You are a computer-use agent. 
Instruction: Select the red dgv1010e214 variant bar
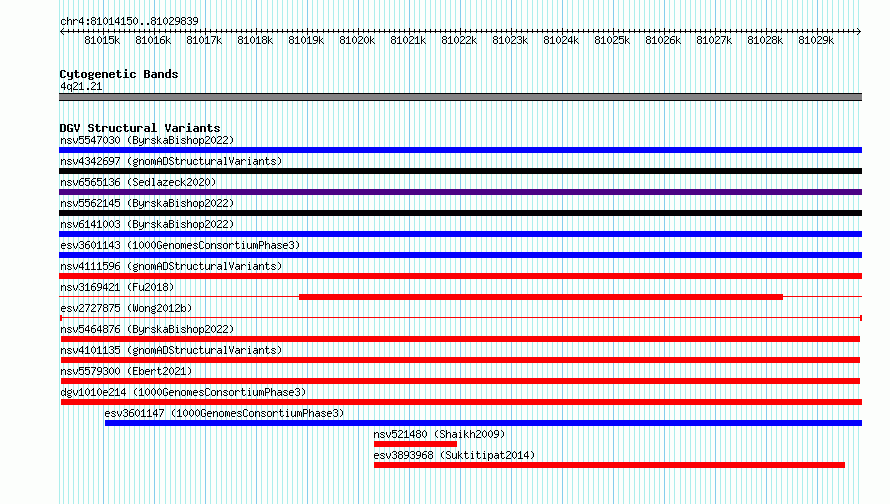(x=461, y=402)
